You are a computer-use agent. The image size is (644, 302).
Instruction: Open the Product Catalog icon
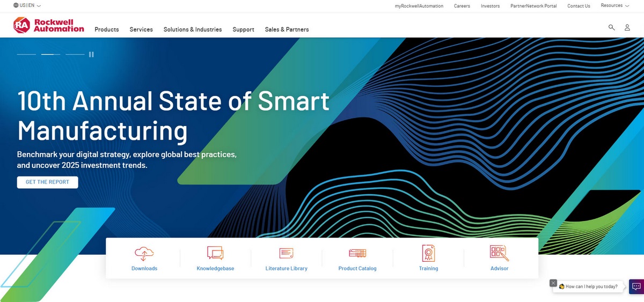(x=357, y=253)
